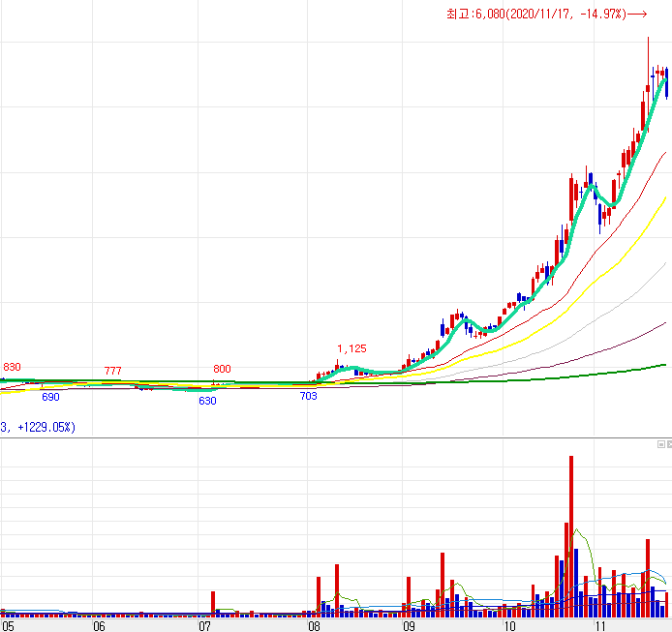The height and width of the screenshot is (632, 672).
Task: Click the 703 low price annotation
Action: (x=309, y=397)
